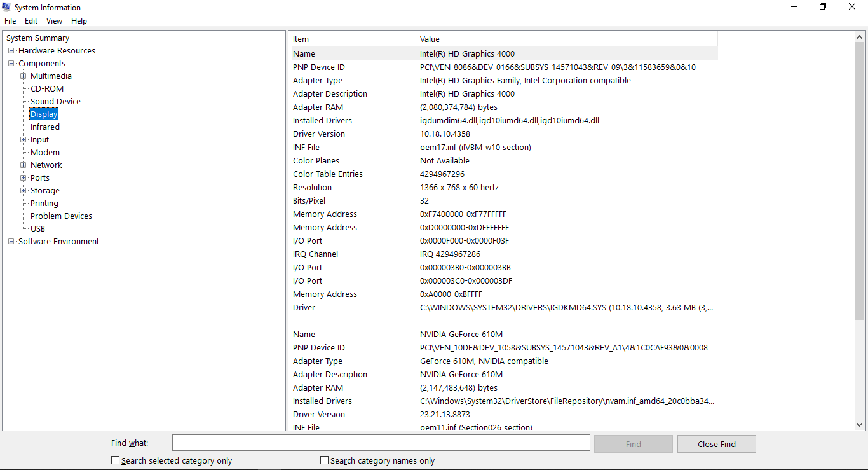The height and width of the screenshot is (470, 868).
Task: Expand the Network node
Action: [22, 165]
